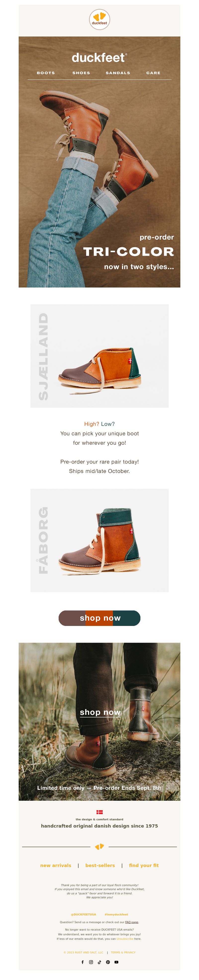This screenshot has width=199, height=980.
Task: Open the SHOES menu item
Action: (81, 73)
